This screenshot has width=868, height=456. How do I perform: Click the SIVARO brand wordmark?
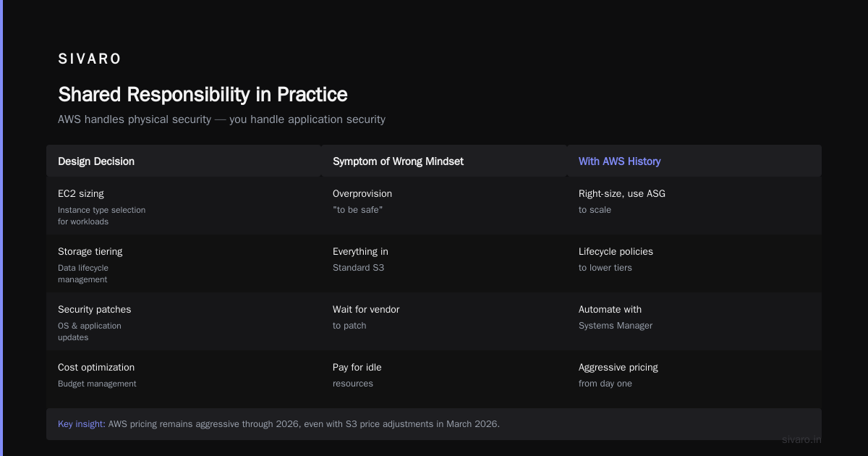(x=90, y=59)
